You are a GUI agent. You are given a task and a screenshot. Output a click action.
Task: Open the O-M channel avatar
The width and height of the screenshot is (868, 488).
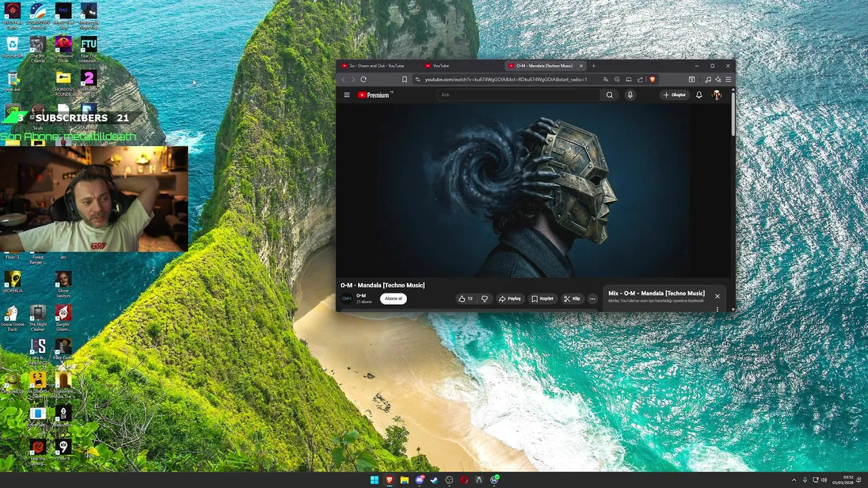point(347,298)
